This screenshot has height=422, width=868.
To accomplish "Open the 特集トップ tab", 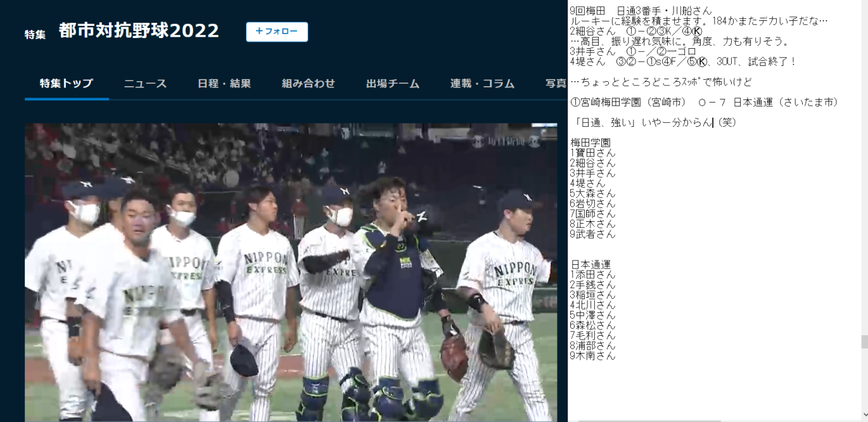I will pos(67,84).
